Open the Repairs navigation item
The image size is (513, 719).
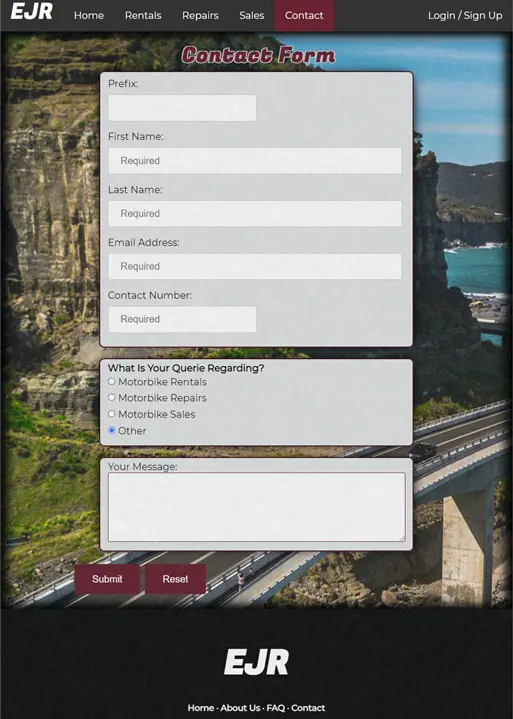[x=200, y=15]
